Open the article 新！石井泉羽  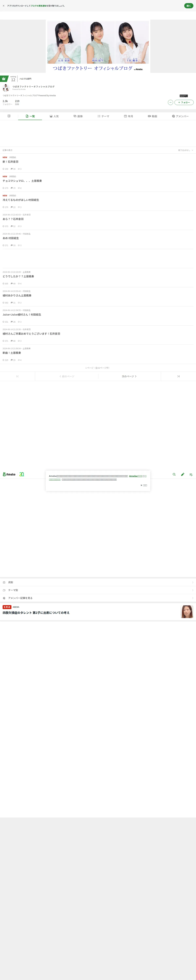(x=11, y=162)
